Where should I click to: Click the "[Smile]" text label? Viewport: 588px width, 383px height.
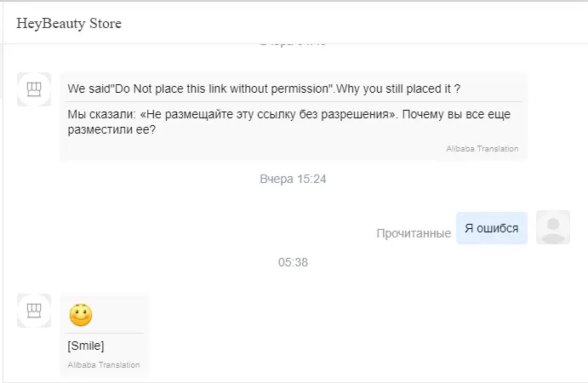click(86, 346)
